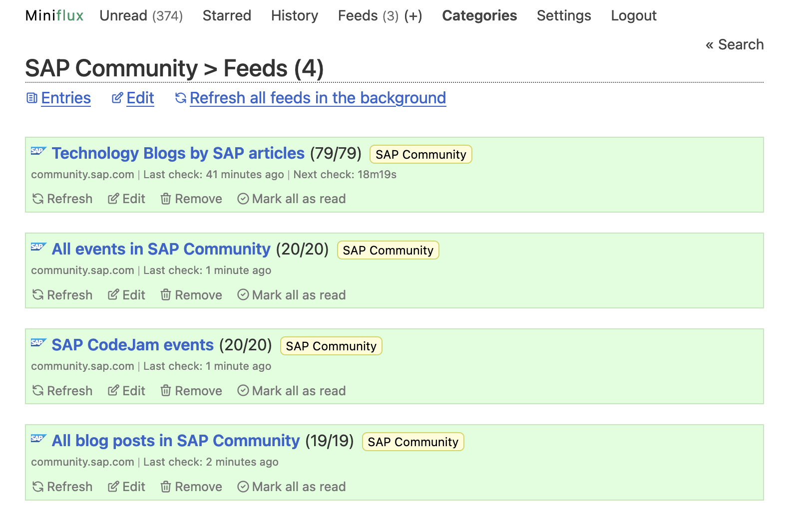Click checkmark icon for All events feed
790x532 pixels.
pyautogui.click(x=243, y=295)
